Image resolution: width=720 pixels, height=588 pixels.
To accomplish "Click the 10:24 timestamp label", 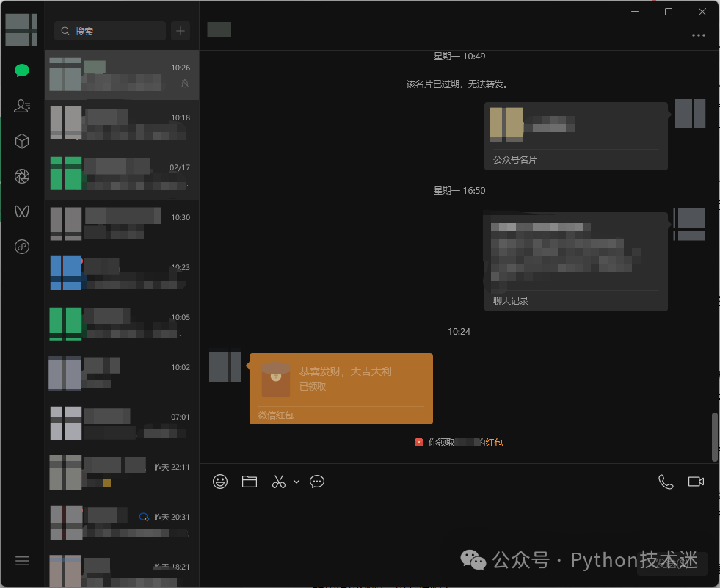I will 459,331.
